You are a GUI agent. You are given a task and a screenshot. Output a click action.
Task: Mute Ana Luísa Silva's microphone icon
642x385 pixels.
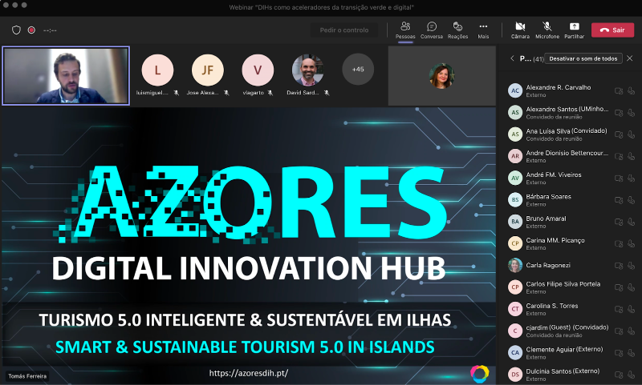(x=631, y=135)
